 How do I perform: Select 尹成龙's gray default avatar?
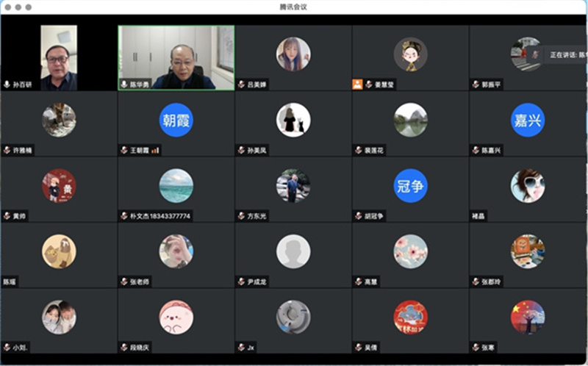coord(293,251)
